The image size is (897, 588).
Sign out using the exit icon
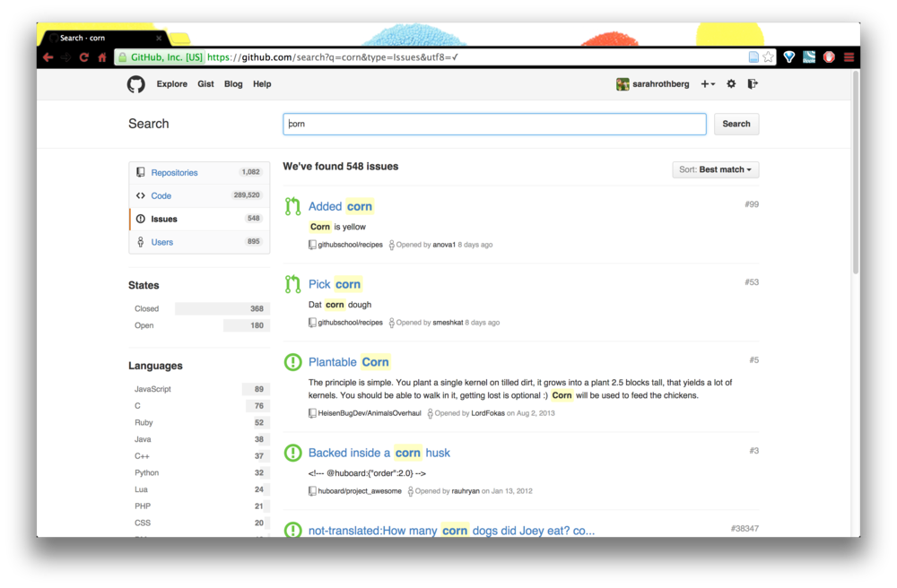[753, 84]
